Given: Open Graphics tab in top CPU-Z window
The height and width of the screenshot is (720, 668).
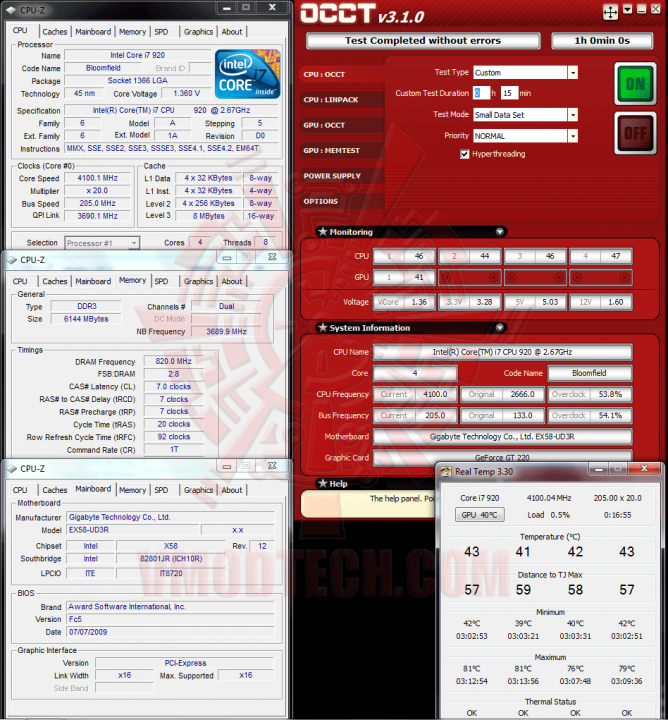Looking at the screenshot, I should 198,32.
